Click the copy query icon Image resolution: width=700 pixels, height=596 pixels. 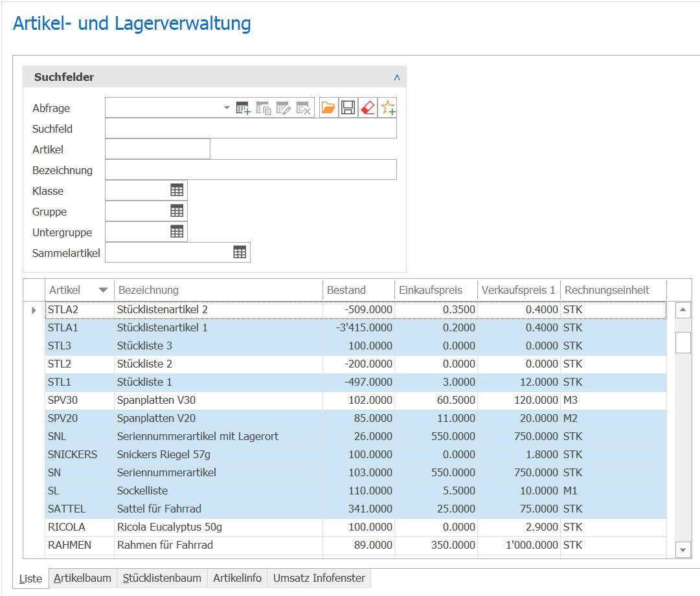point(264,108)
